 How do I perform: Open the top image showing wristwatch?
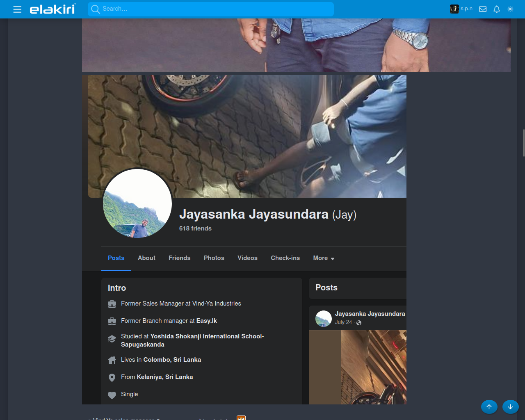[296, 45]
